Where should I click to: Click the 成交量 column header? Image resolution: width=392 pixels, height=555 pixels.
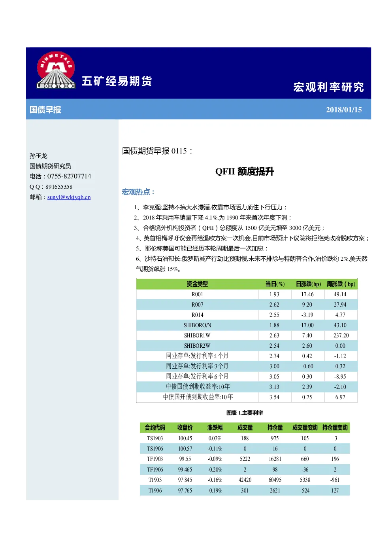click(x=245, y=428)
